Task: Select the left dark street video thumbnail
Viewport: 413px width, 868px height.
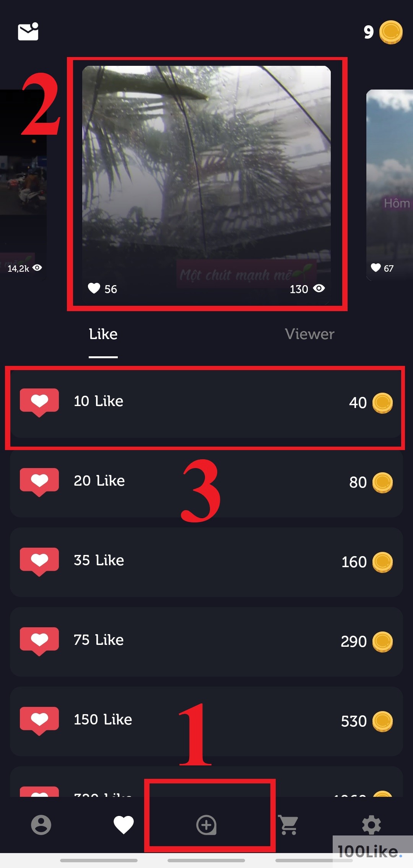Action: [23, 185]
